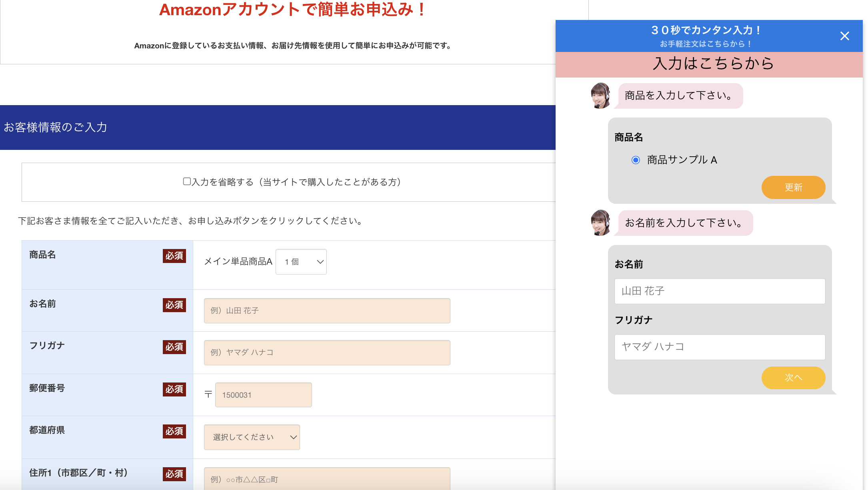Click the ３０秒でカンタン入力！ header title
Viewport: 868px width, 490px height.
point(706,30)
